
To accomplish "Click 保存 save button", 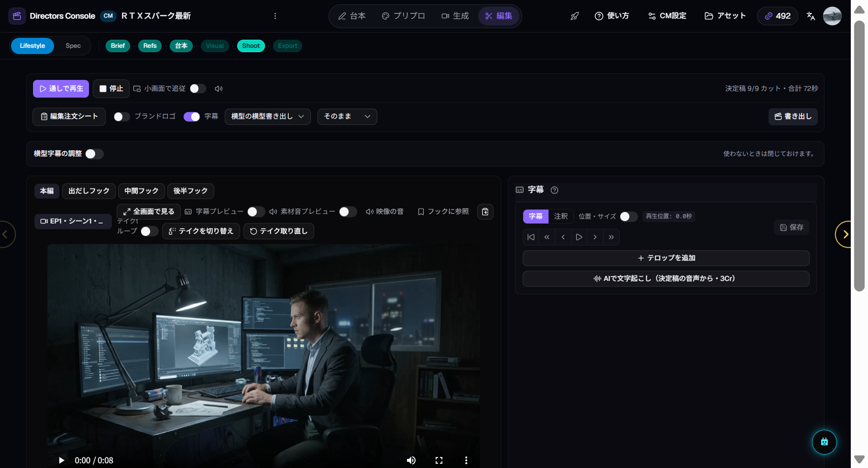I will (x=791, y=228).
